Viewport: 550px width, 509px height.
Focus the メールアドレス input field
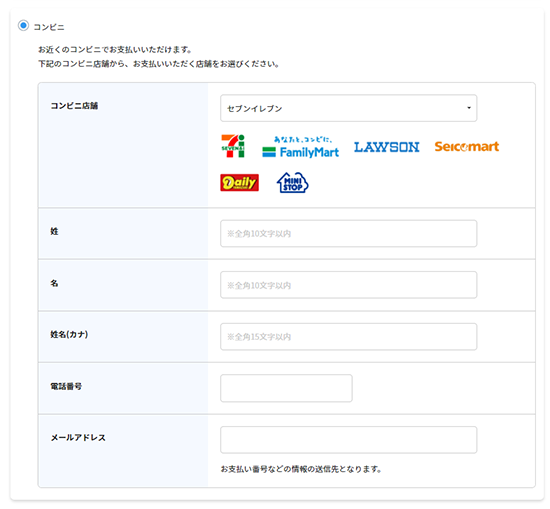click(x=348, y=440)
